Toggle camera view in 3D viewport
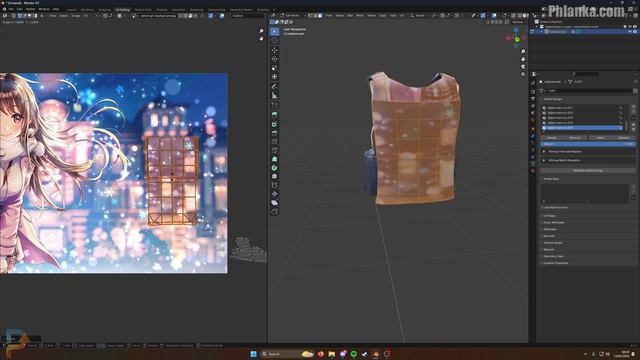Viewport: 640px width, 360px height. tap(523, 67)
